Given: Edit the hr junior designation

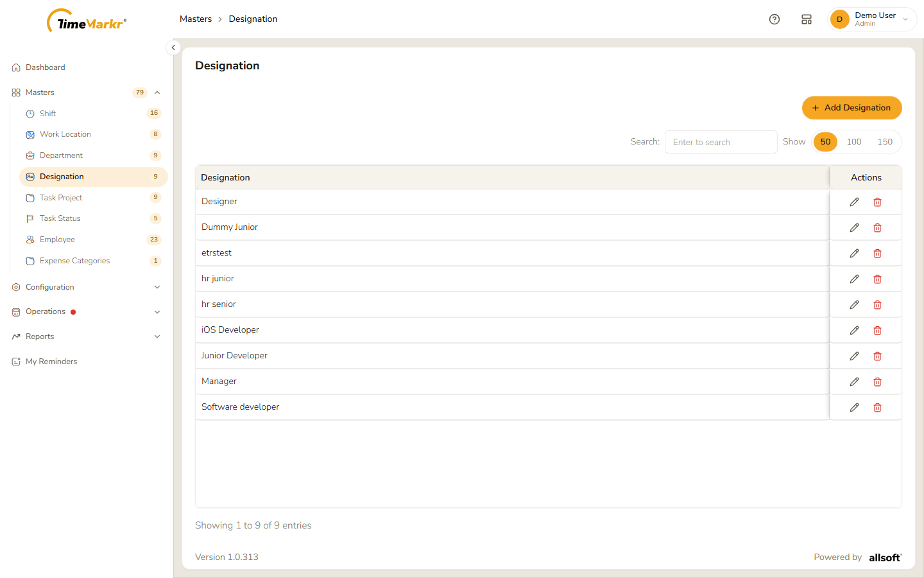Looking at the screenshot, I should coord(854,279).
